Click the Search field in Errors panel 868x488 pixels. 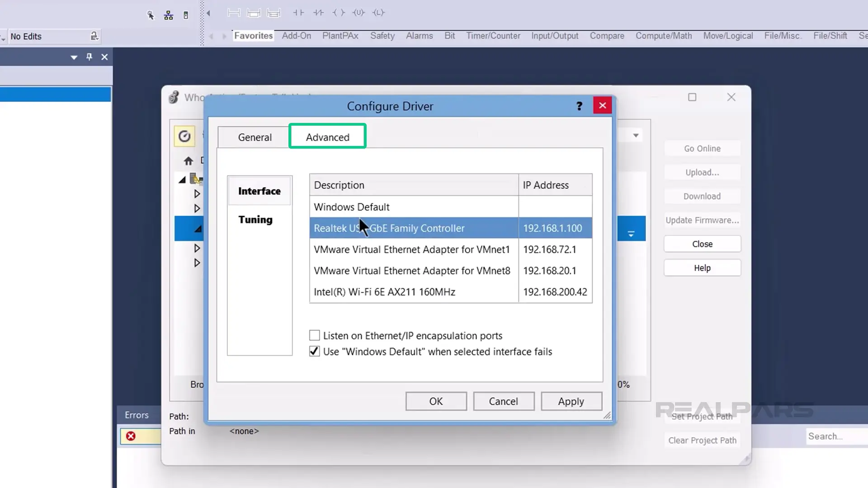point(836,436)
